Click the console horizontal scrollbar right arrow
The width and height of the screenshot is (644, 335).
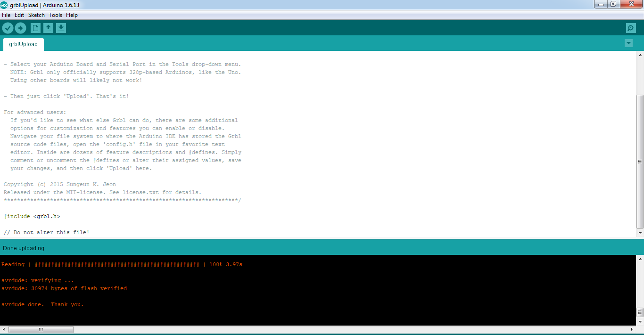632,329
